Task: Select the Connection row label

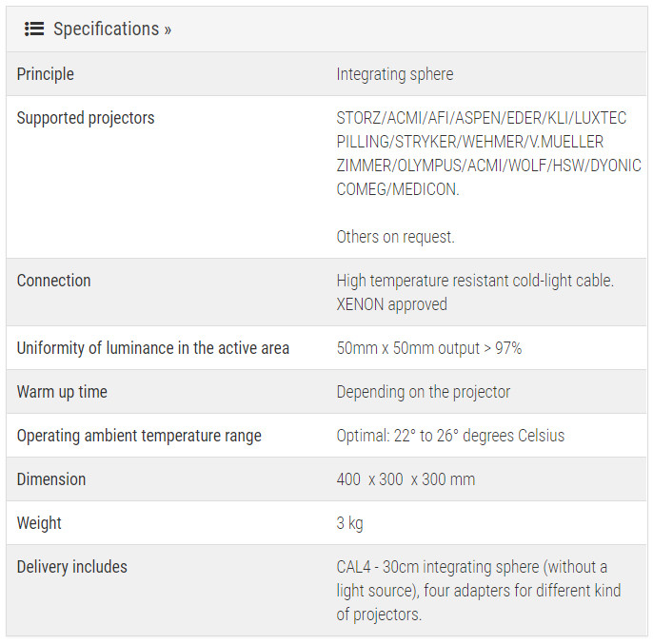Action: (53, 281)
